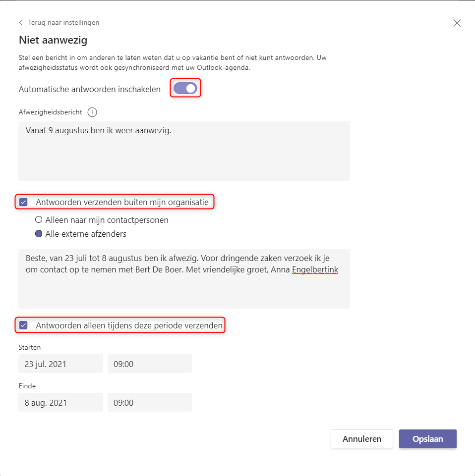
Task: Click the back chevron arrow icon
Action: (x=21, y=22)
